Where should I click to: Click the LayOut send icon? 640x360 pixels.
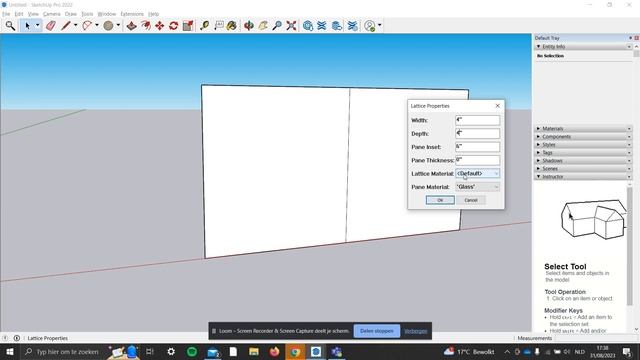point(337,26)
